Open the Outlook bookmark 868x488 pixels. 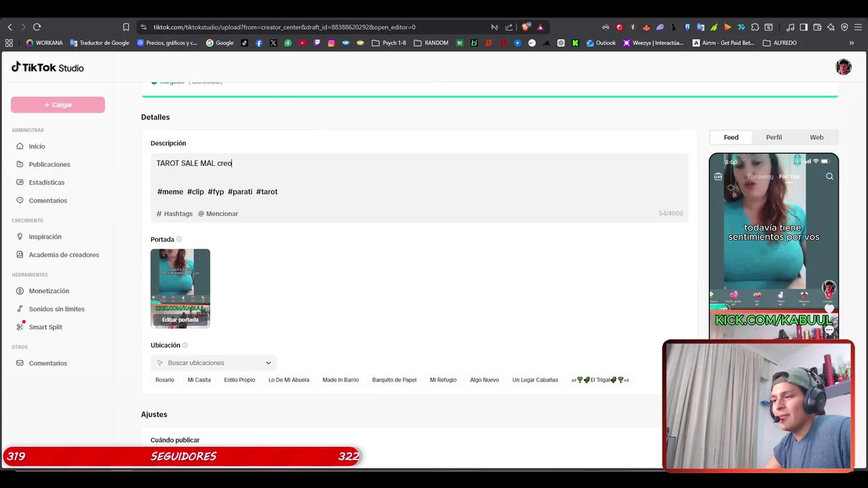click(x=601, y=43)
